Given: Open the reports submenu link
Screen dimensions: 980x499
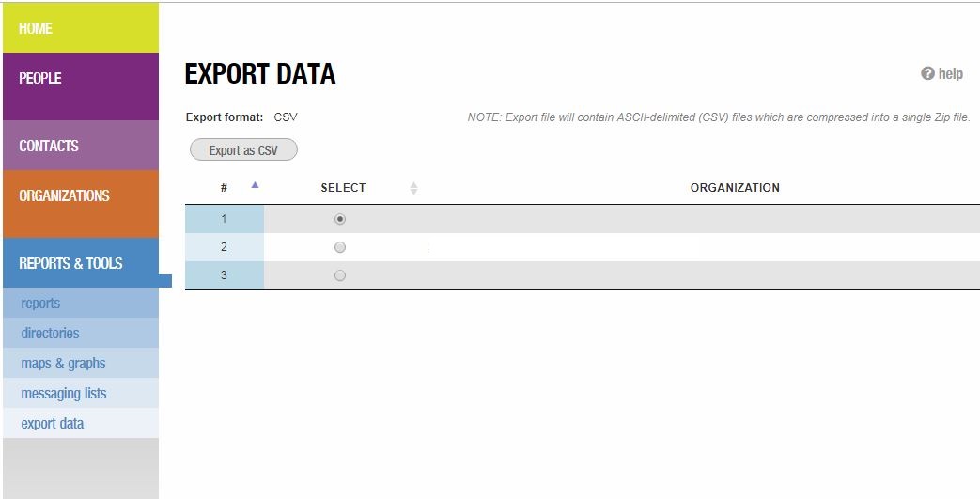Looking at the screenshot, I should [40, 304].
